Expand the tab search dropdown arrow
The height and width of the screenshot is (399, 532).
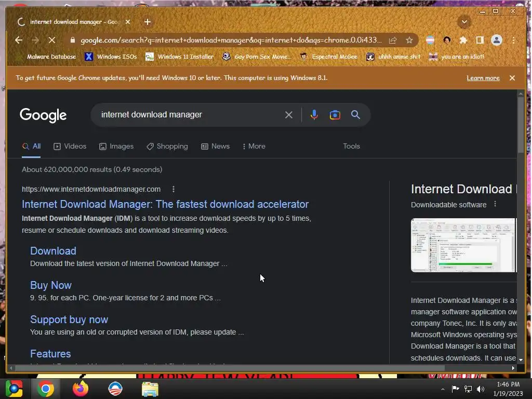464,22
